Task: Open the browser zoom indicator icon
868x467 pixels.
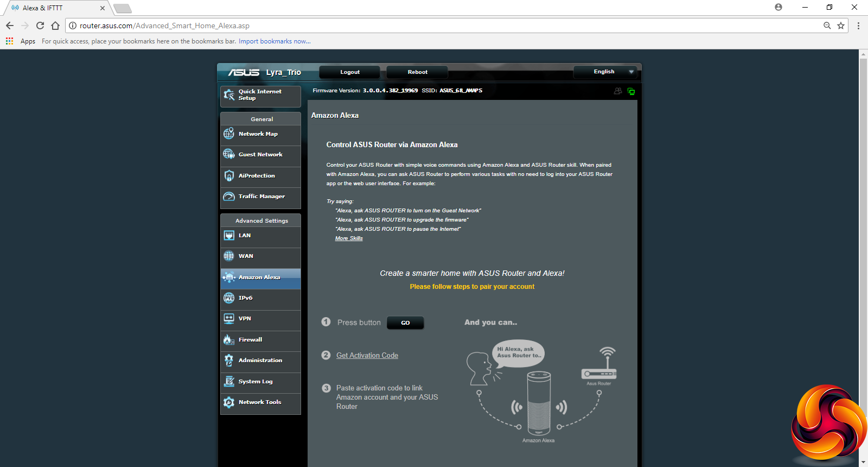Action: click(827, 26)
